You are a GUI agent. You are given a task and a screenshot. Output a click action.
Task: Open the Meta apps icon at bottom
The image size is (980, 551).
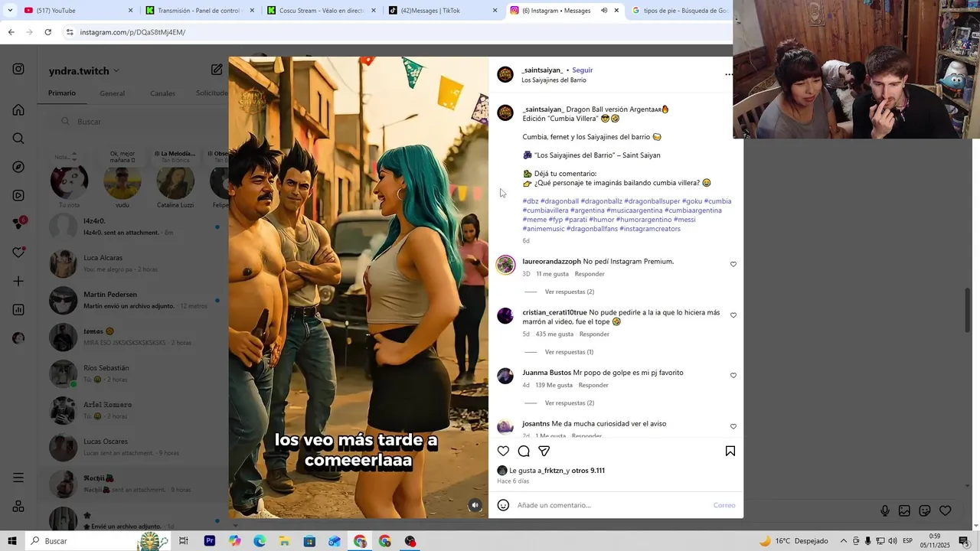point(18,507)
